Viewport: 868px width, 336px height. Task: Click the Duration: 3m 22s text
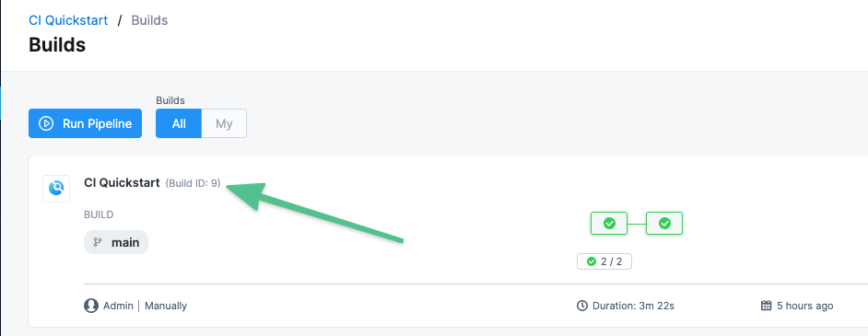click(633, 306)
